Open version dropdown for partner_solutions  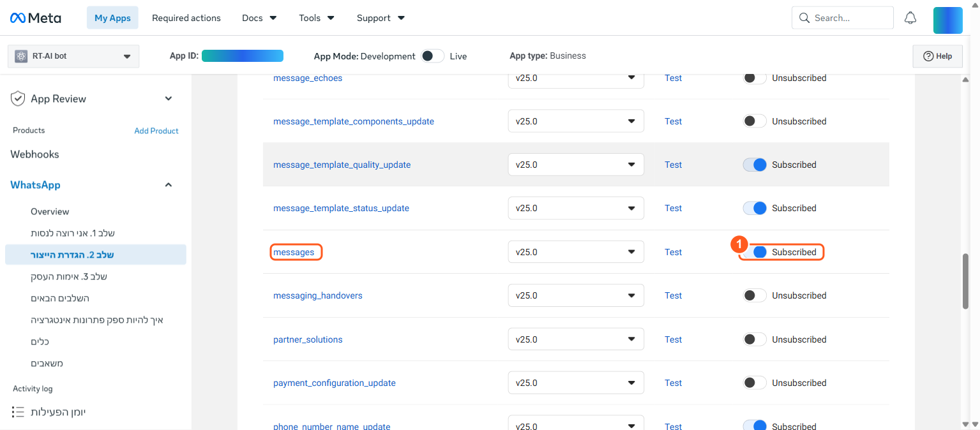click(x=576, y=339)
